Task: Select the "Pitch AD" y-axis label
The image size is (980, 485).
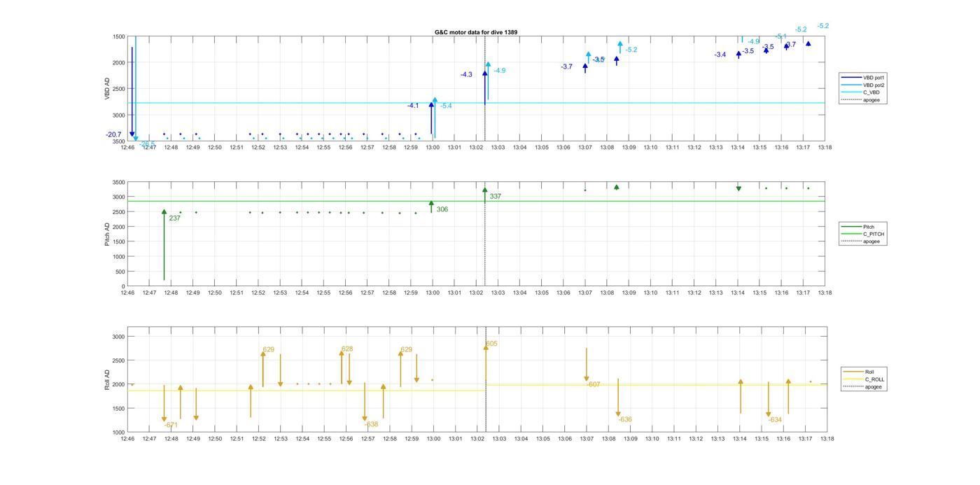Action: coord(107,234)
